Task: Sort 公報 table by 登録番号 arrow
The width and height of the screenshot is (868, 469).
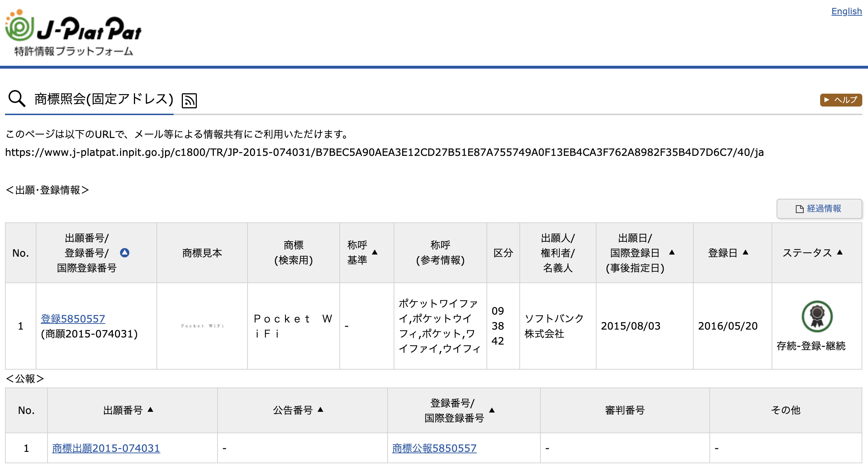Action: [492, 410]
